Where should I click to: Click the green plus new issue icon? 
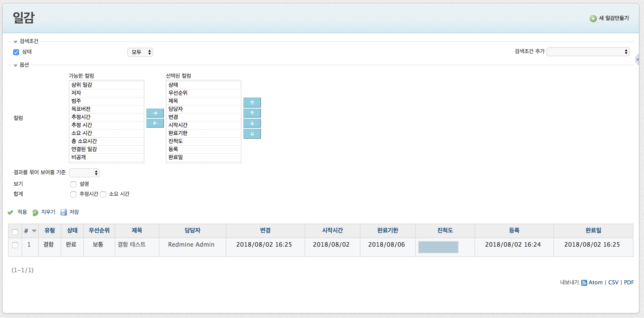[593, 18]
